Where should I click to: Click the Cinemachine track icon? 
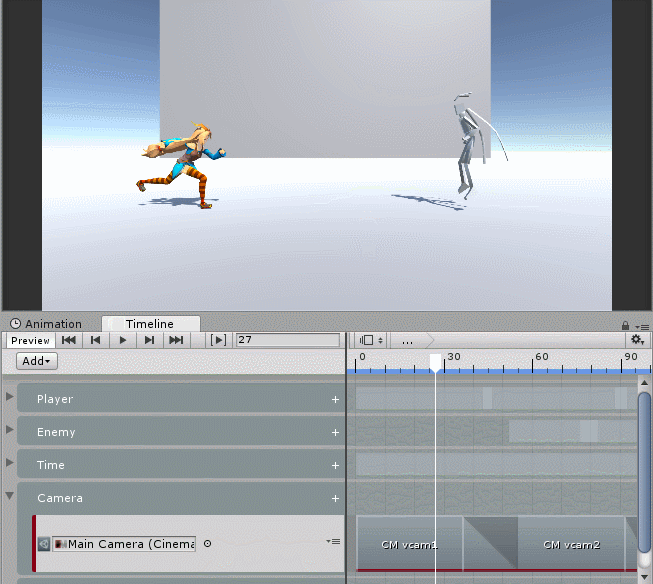44,544
